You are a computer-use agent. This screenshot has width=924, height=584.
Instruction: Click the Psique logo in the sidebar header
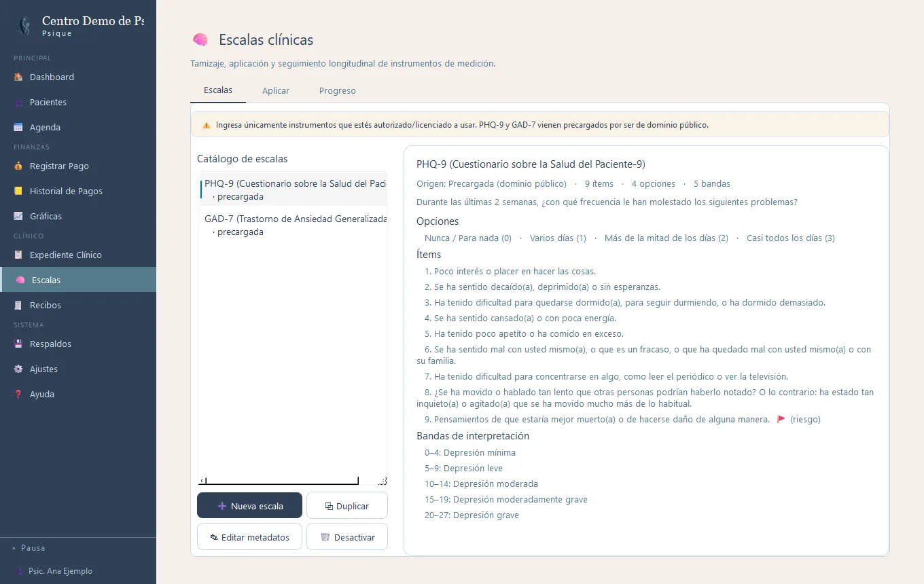24,26
